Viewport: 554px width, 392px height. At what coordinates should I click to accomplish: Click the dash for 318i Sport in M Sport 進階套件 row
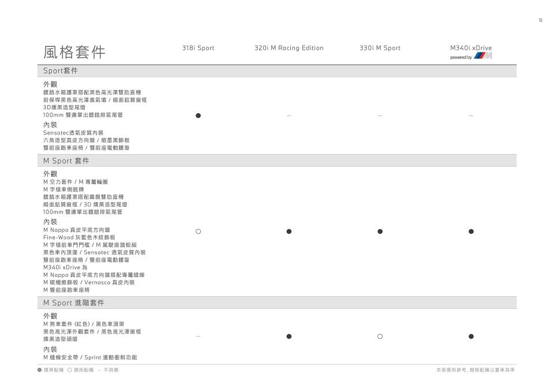[x=198, y=337]
